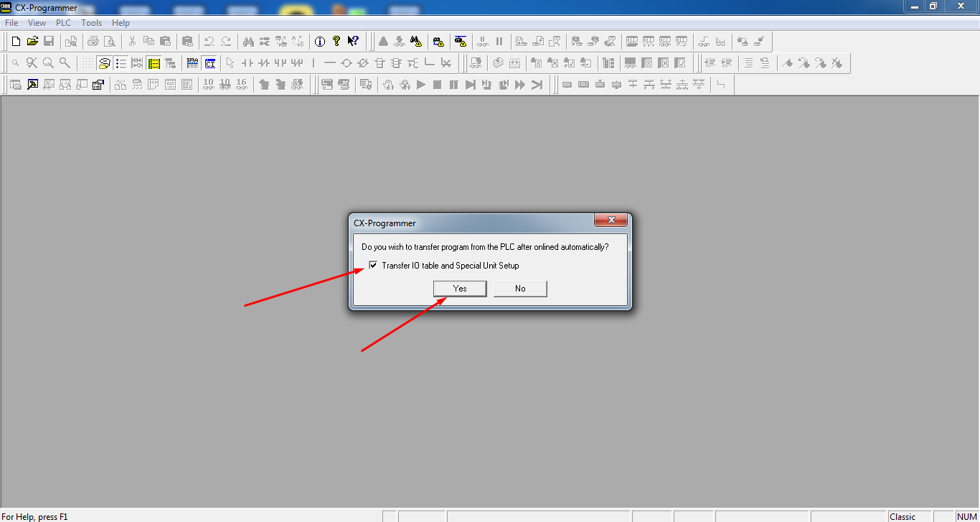Open the File menu
The height and width of the screenshot is (522, 980).
point(11,23)
